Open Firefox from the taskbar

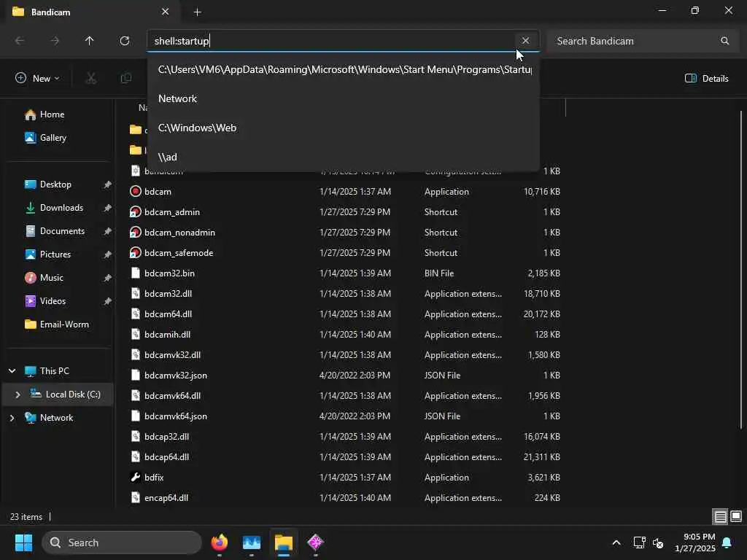tap(219, 542)
